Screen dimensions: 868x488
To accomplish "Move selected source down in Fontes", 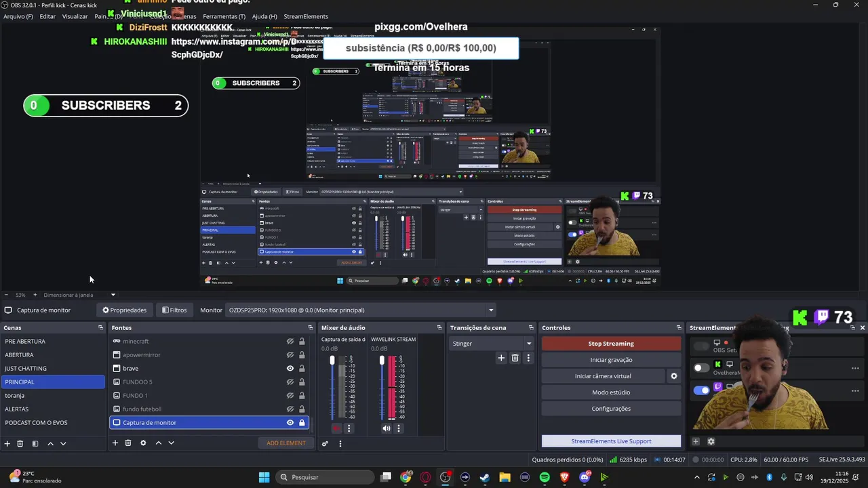I will 171,443.
